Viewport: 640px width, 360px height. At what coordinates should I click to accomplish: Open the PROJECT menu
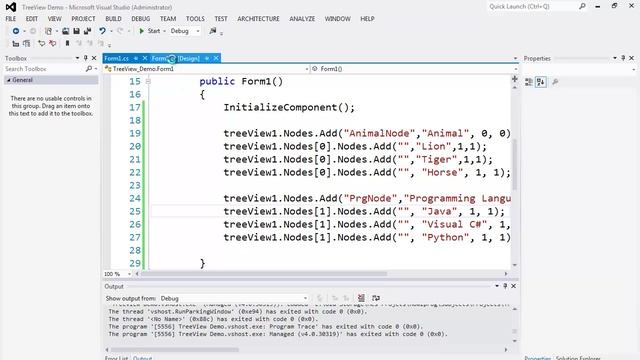tap(83, 19)
